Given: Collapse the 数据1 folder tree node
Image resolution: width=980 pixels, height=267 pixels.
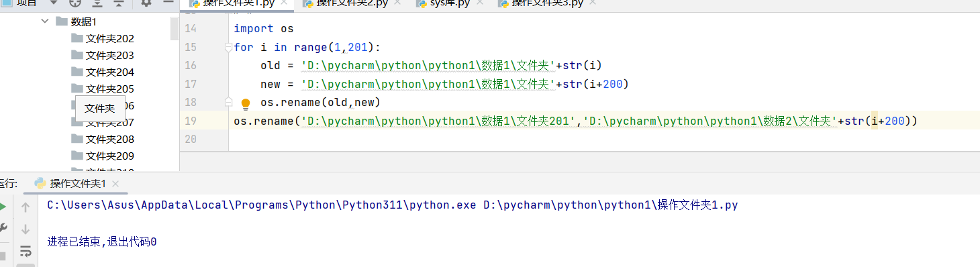Looking at the screenshot, I should tap(45, 21).
